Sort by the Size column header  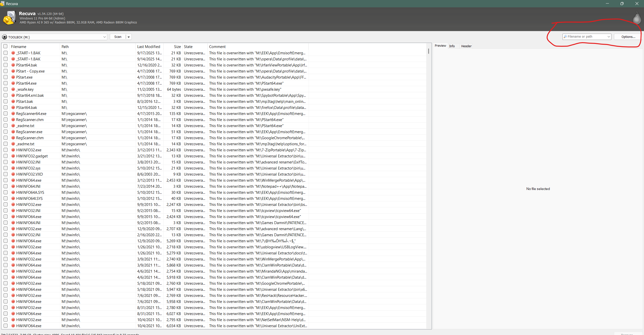[173, 47]
